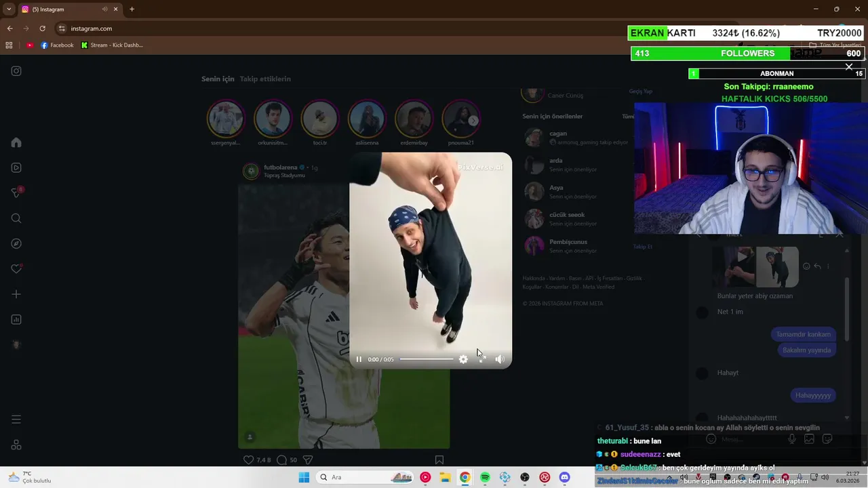Open emoji picker in chat box

pyautogui.click(x=711, y=439)
